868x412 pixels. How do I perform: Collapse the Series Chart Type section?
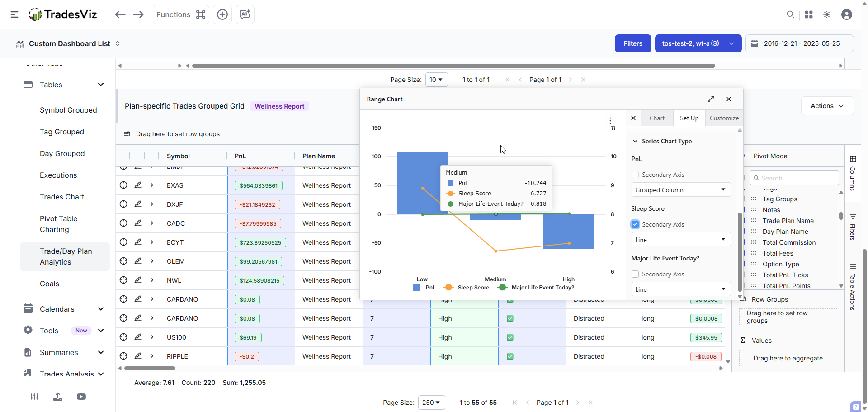635,141
